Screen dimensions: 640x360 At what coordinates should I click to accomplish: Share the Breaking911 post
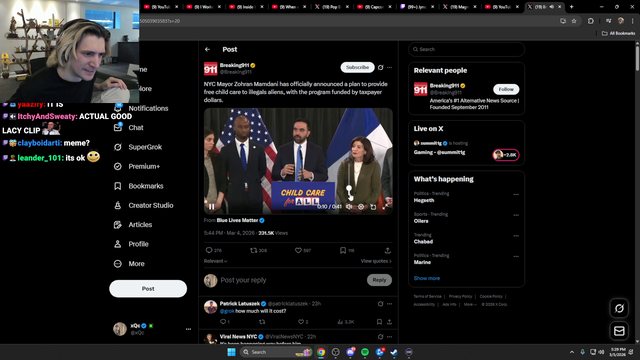387,250
